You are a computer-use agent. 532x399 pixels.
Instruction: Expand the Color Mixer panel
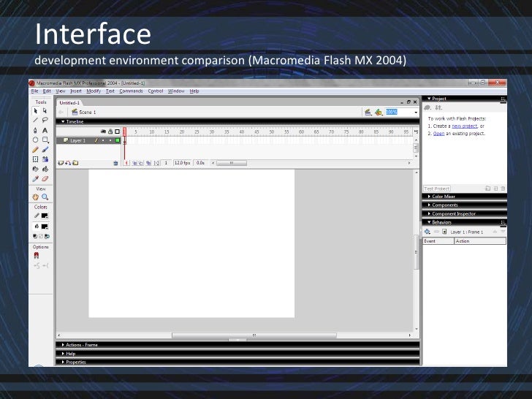429,197
